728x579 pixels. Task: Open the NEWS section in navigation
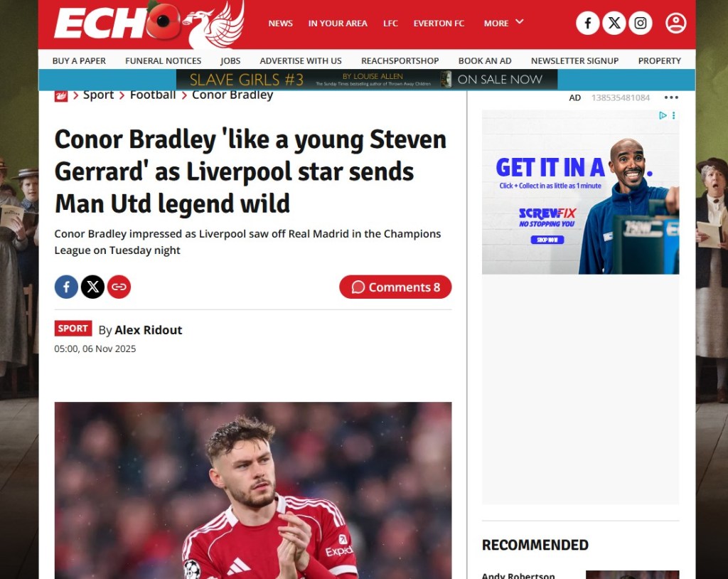coord(280,23)
